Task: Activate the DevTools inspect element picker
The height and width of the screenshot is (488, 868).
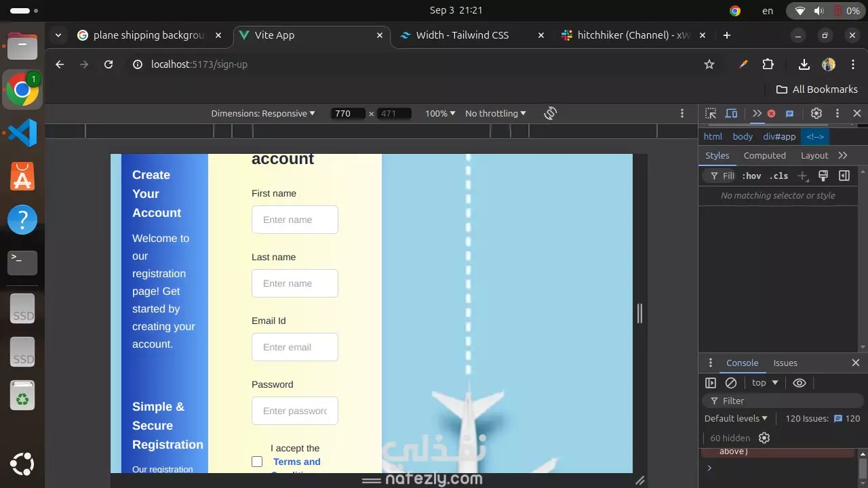Action: coord(711,113)
